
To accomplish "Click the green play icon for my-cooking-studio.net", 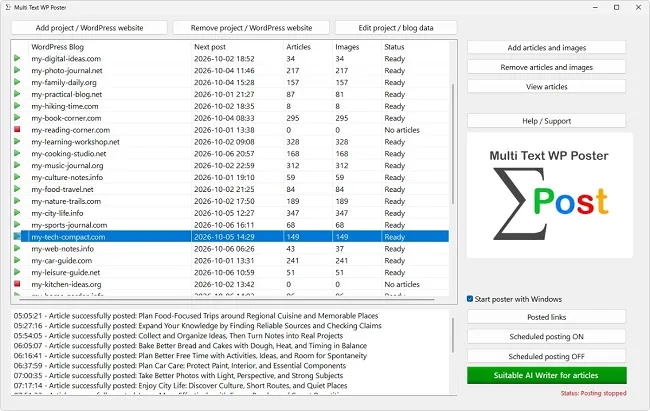I will 17,153.
